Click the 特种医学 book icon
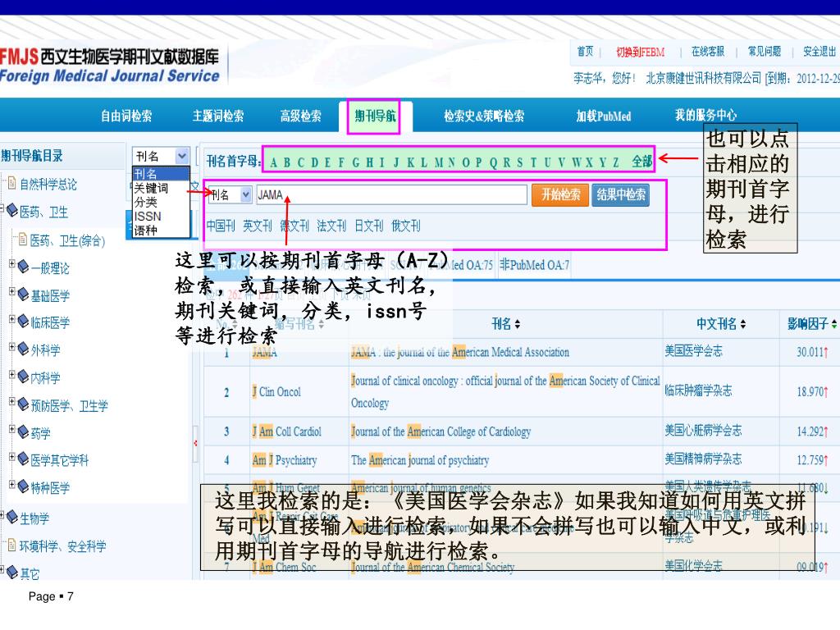The image size is (840, 630). click(23, 486)
